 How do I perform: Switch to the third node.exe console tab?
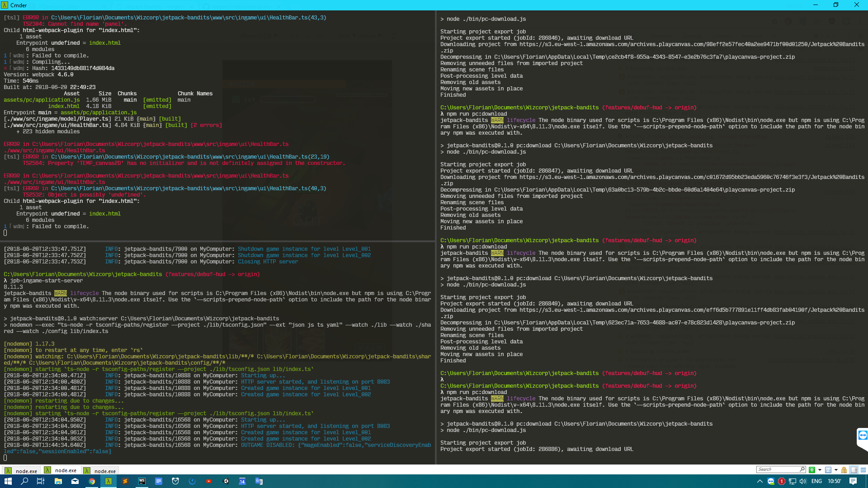(100, 470)
